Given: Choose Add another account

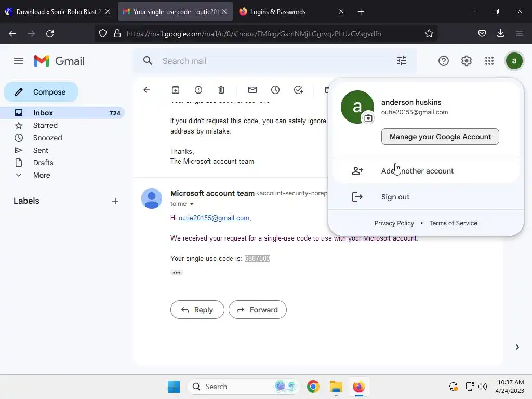Looking at the screenshot, I should pyautogui.click(x=426, y=171).
